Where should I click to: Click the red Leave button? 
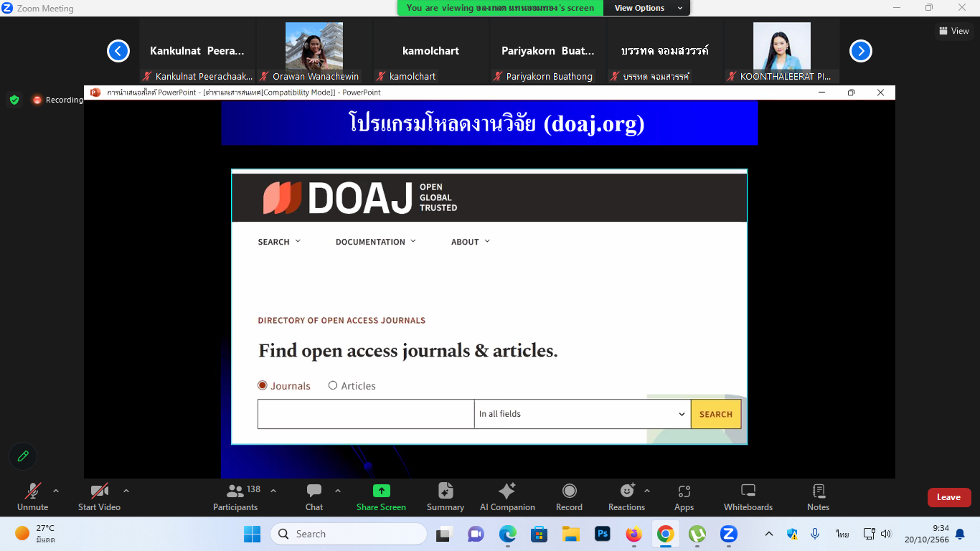(x=948, y=497)
